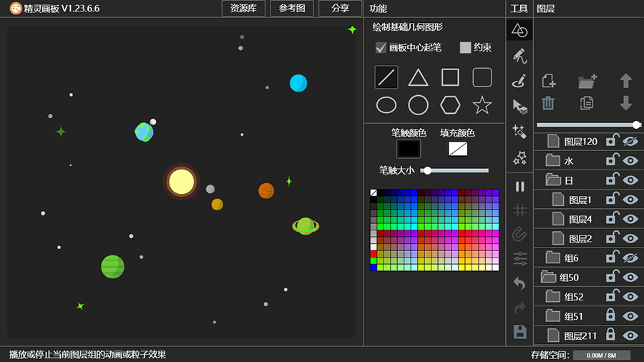The image size is (644, 362).
Task: Click the trash icon to delete layer
Action: pos(548,103)
